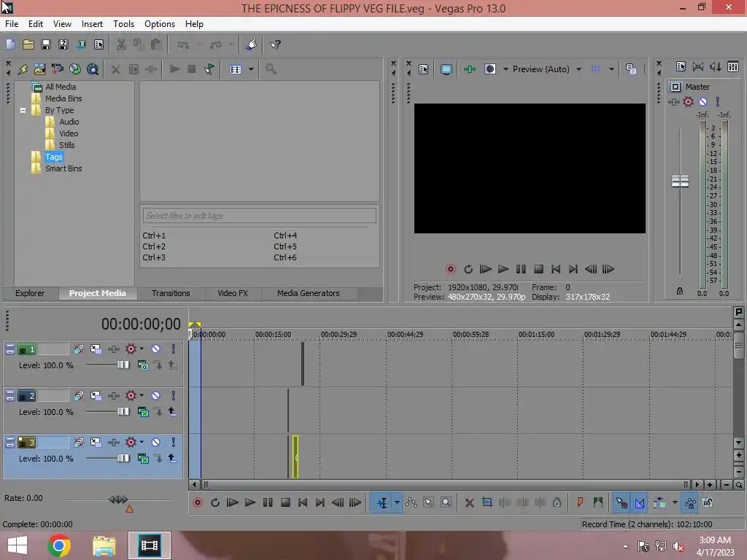
Task: Open the Undo history dropdown arrow
Action: point(198,44)
